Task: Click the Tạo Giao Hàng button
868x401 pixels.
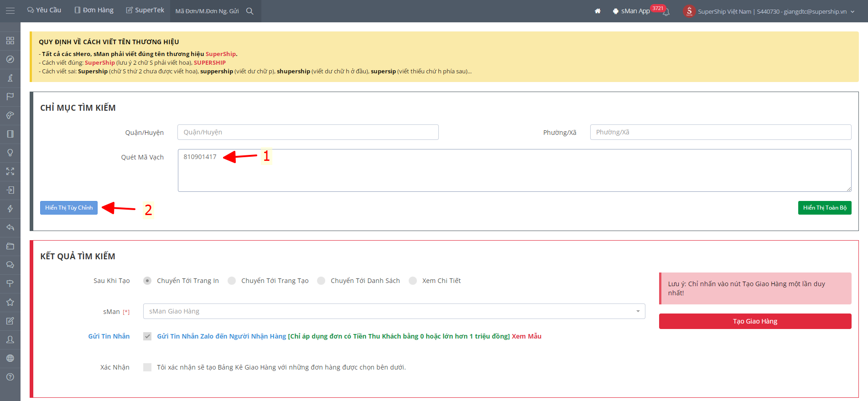Action: [755, 321]
